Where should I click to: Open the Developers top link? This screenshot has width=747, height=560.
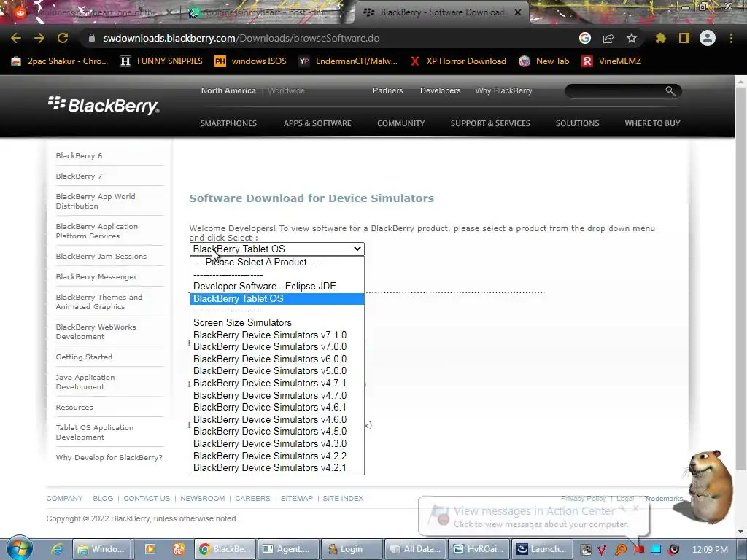point(440,90)
